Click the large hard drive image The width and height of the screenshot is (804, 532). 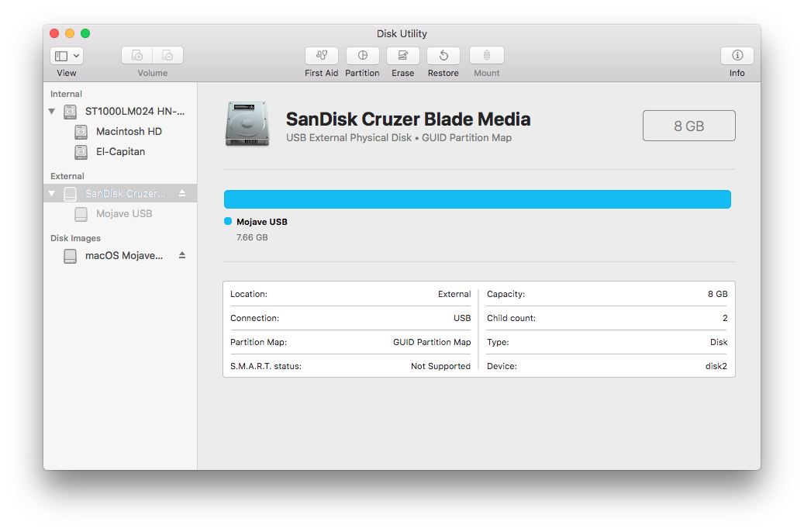pos(247,124)
